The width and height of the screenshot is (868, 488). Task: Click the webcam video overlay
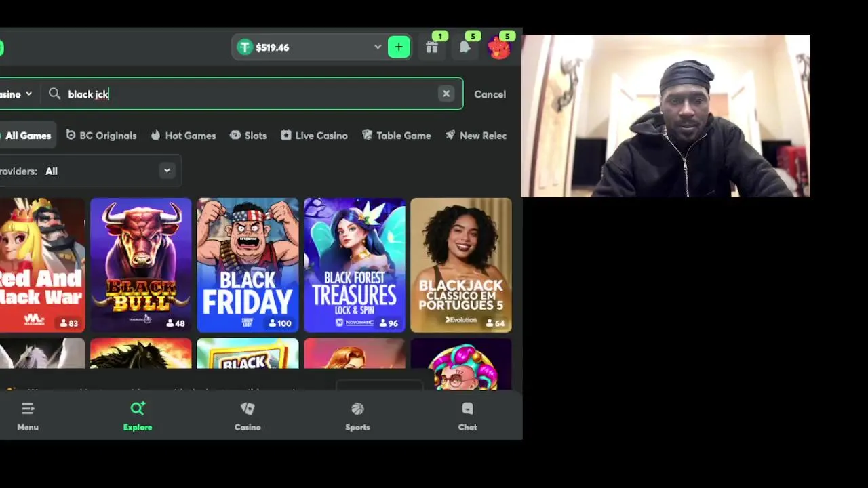[665, 116]
